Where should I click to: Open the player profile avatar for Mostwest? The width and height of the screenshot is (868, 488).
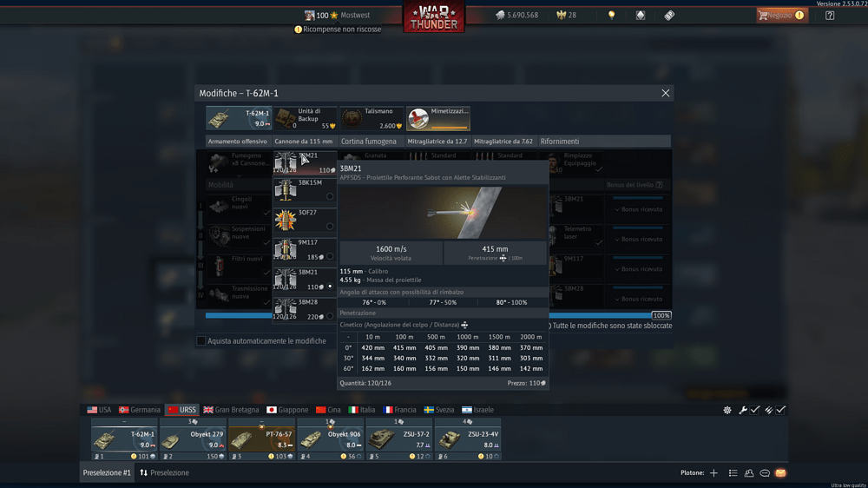[x=310, y=15]
